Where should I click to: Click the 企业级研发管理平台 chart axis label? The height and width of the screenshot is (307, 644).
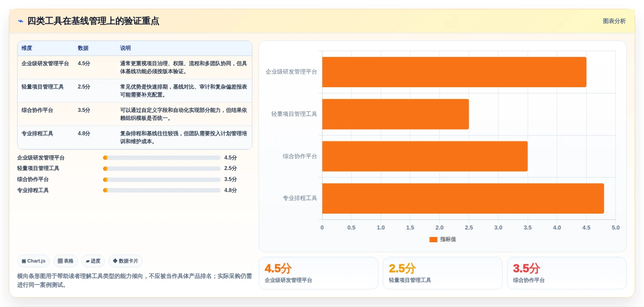[291, 72]
